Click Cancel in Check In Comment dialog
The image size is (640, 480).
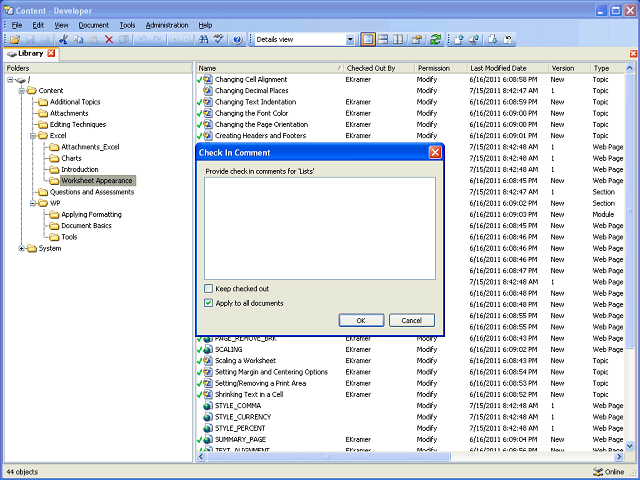[x=411, y=320]
